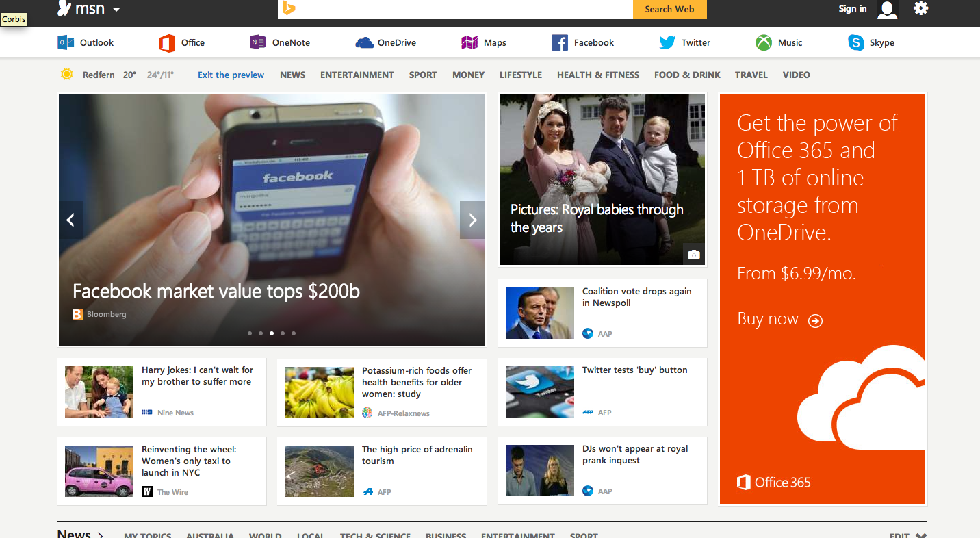
Task: Open women's only taxi article
Action: (x=189, y=461)
